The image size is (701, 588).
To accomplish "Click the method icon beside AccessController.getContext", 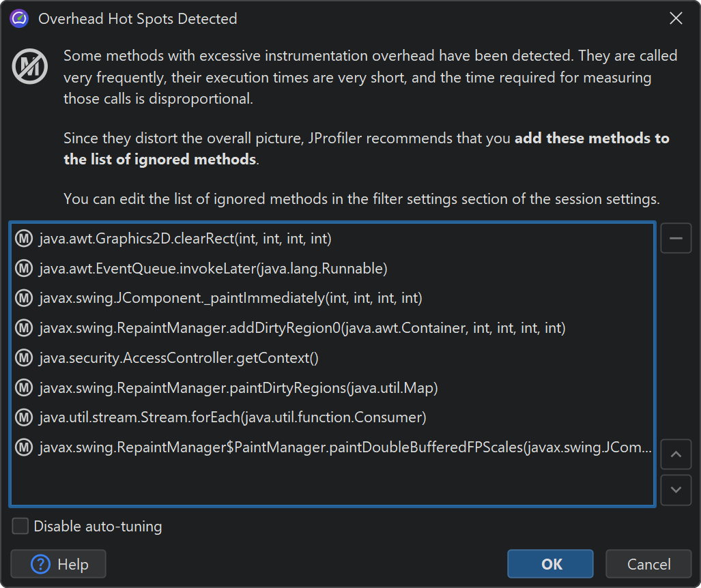I will [24, 357].
